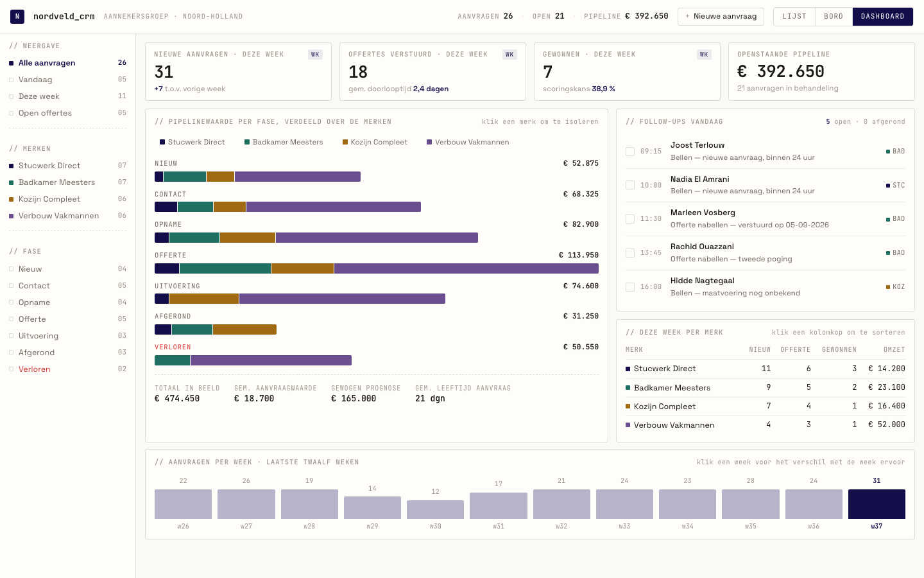Click the purple segment of the OFFERTE bar
This screenshot has width=924, height=578.
point(466,268)
